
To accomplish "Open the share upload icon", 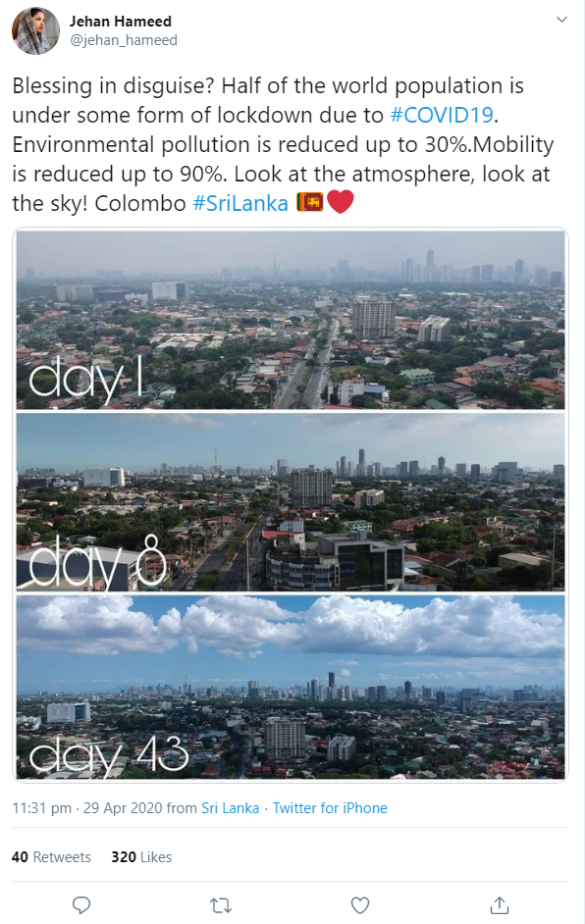I will click(x=500, y=904).
